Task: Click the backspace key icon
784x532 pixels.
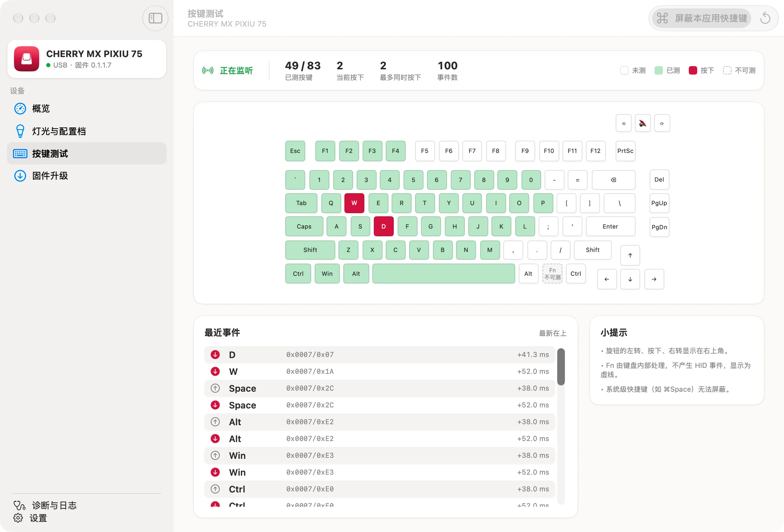Action: coord(613,180)
